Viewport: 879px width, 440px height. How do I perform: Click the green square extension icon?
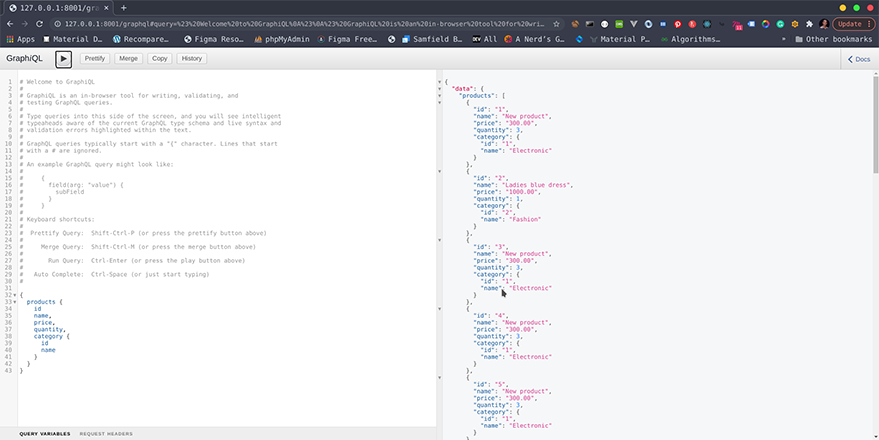coord(619,24)
